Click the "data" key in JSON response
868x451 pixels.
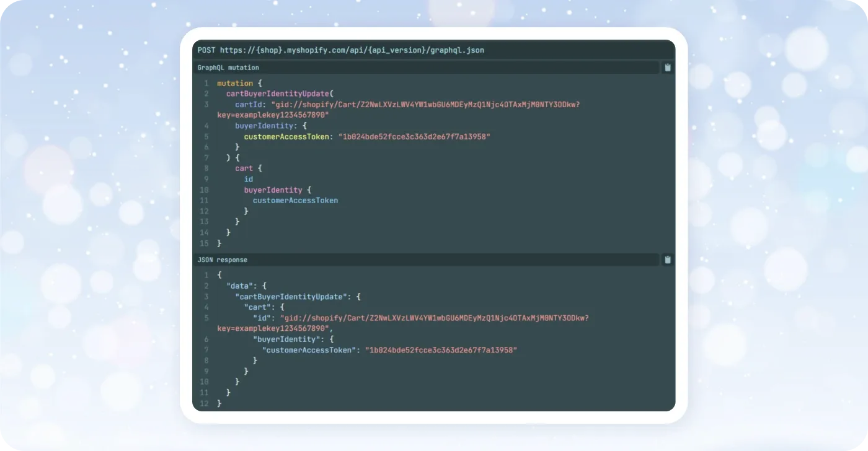239,286
